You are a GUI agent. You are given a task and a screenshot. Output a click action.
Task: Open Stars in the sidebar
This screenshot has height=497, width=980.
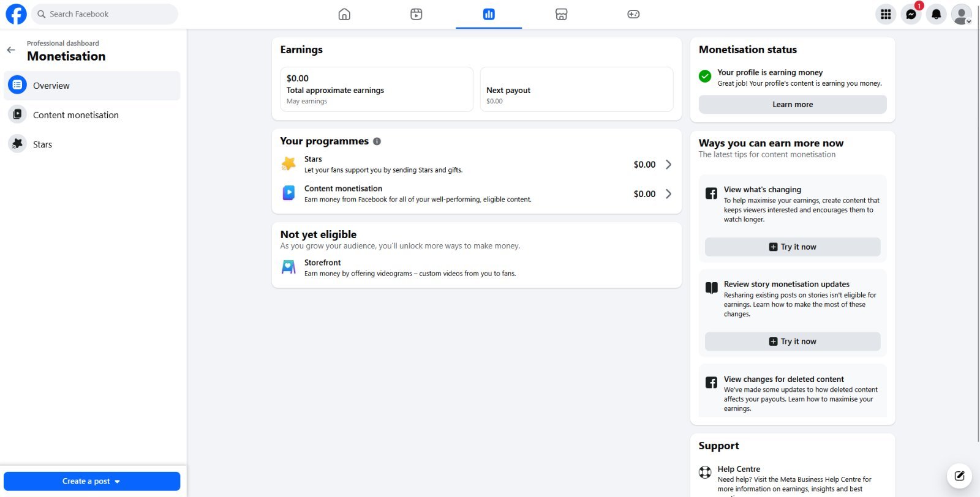(x=92, y=144)
